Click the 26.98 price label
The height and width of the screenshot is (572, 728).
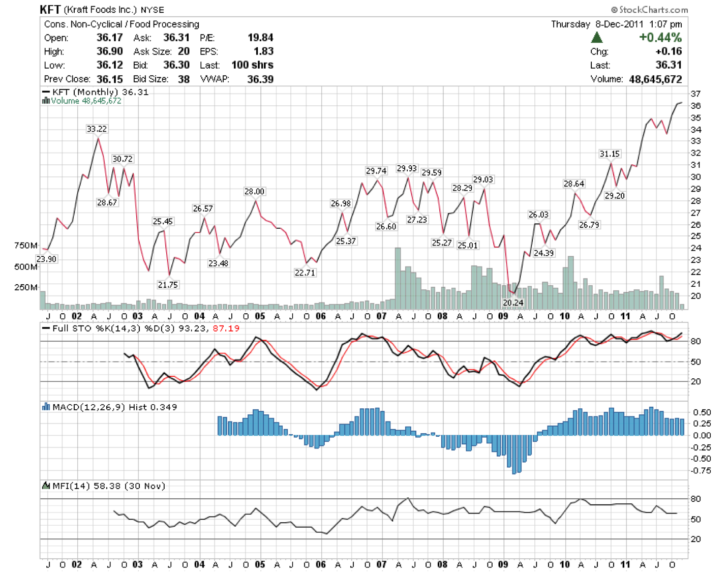coord(341,203)
